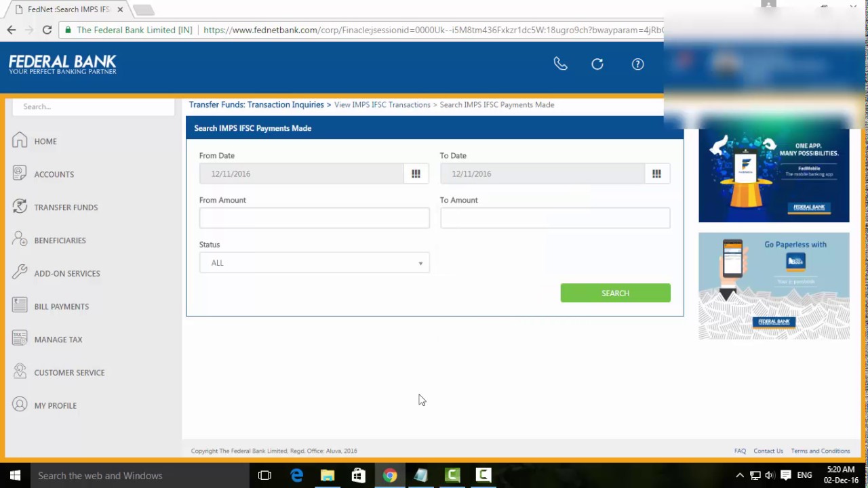Screen dimensions: 868x488
Task: Close the FedNet browser tab
Action: (x=120, y=9)
